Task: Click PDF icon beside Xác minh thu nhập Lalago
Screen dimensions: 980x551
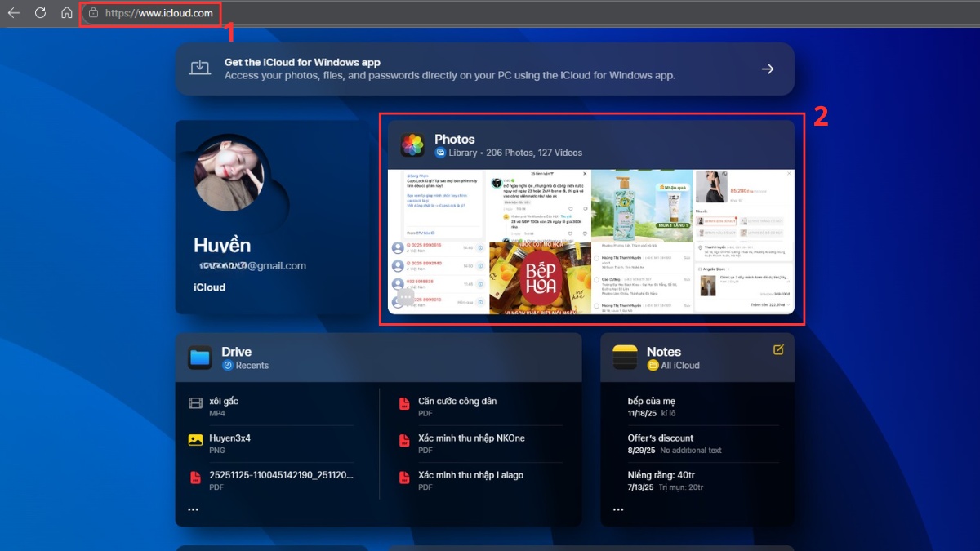Action: [x=404, y=478]
